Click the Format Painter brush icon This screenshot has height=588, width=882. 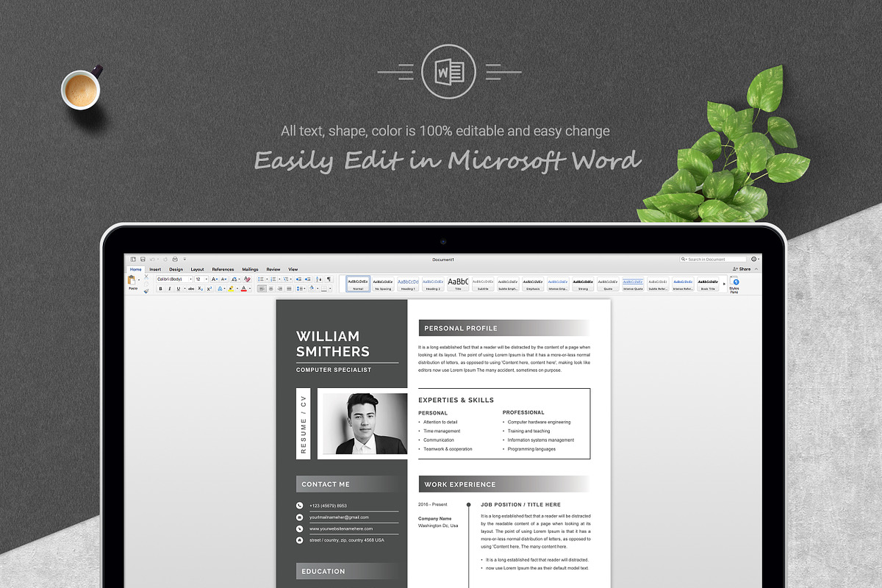[146, 290]
